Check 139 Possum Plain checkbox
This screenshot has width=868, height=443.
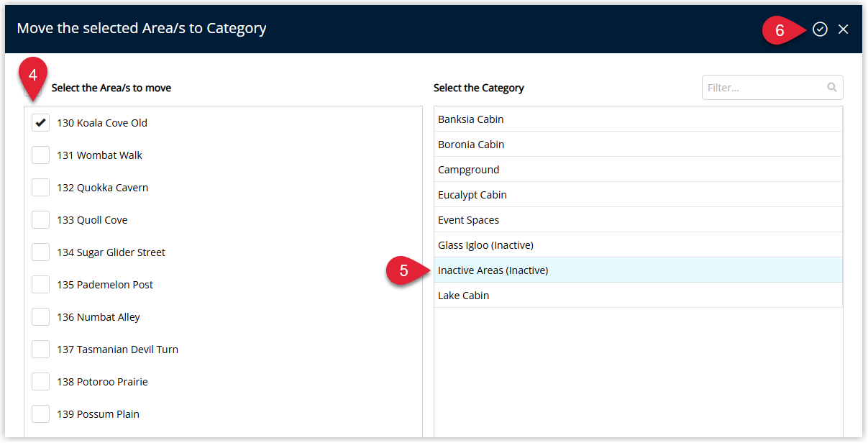click(41, 414)
